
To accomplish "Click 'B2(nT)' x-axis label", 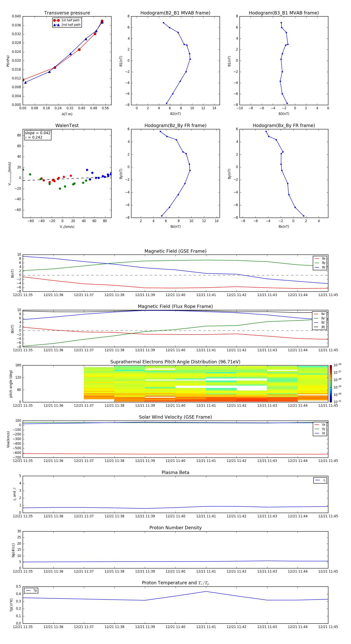I will (175, 114).
